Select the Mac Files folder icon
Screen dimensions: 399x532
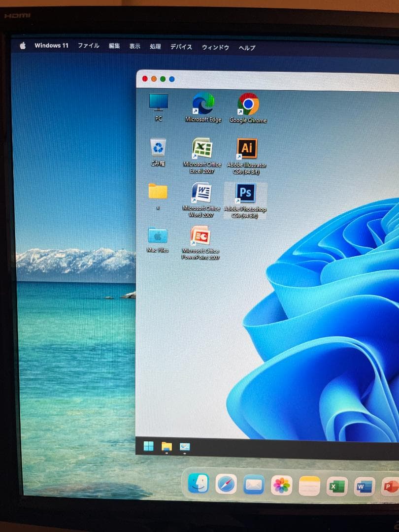pyautogui.click(x=158, y=236)
